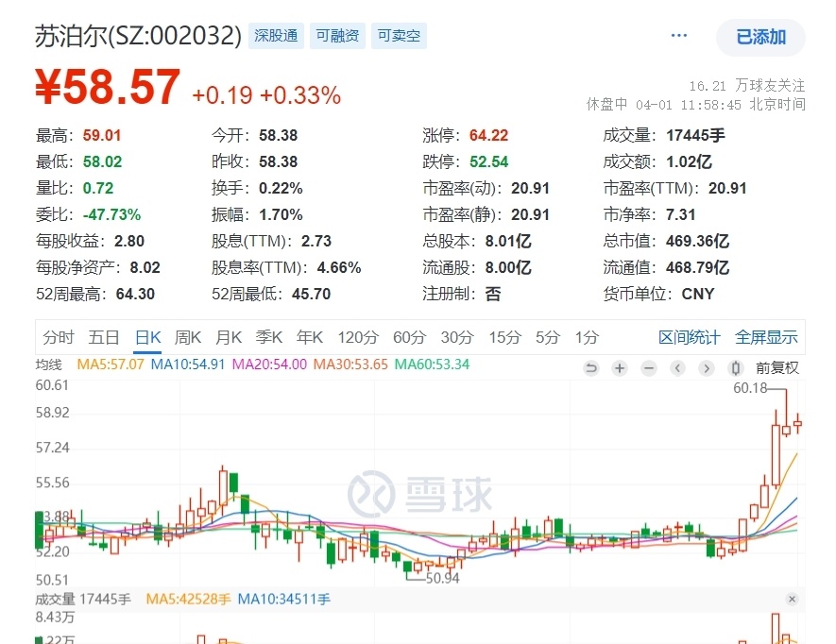Click the 成交额 value 1.02亿
This screenshot has width=836, height=644.
tap(689, 161)
